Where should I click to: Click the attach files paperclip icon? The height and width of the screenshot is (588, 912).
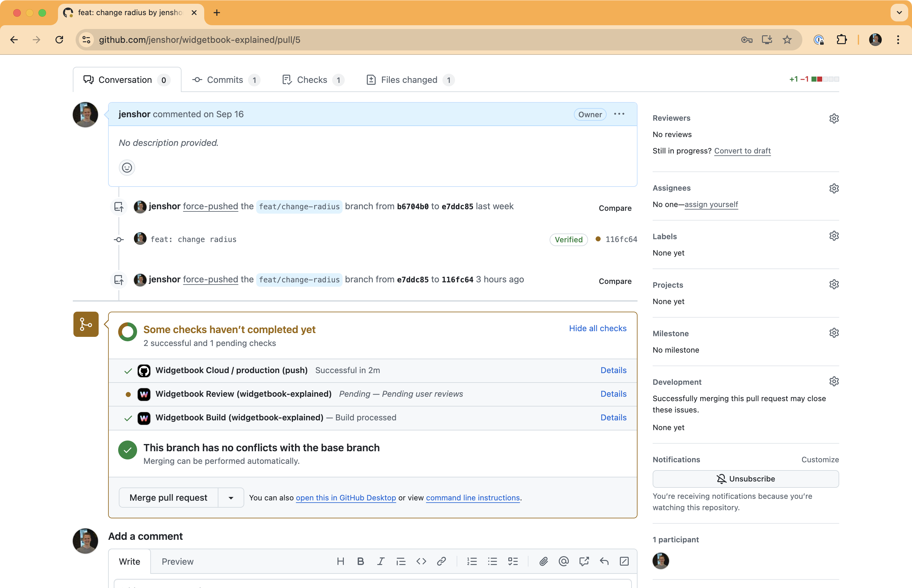[543, 561]
